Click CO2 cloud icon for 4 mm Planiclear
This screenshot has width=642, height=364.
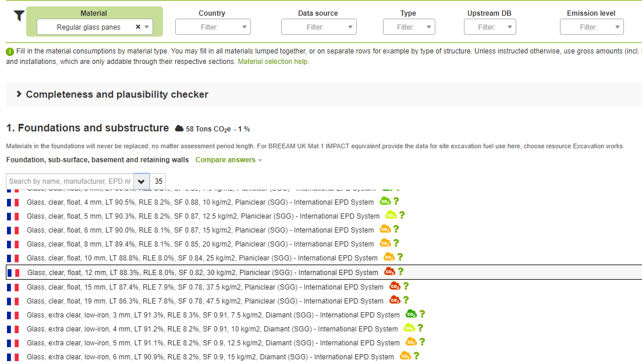[385, 201]
